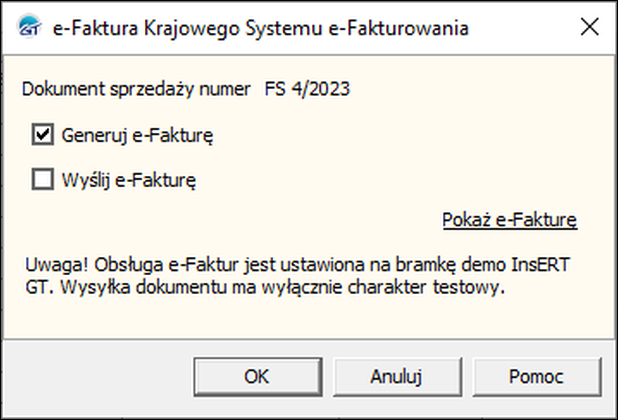The image size is (618, 420).
Task: Open the Pokaż e-Fakturę link
Action: (509, 219)
